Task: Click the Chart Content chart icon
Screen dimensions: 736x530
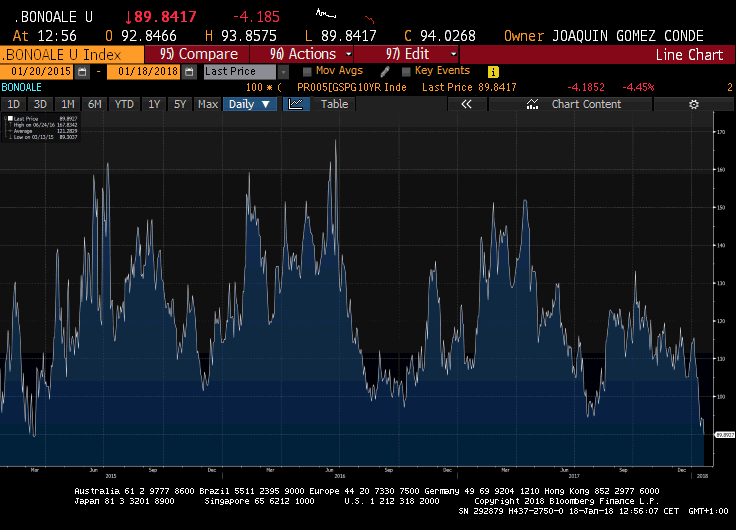Action: 532,104
